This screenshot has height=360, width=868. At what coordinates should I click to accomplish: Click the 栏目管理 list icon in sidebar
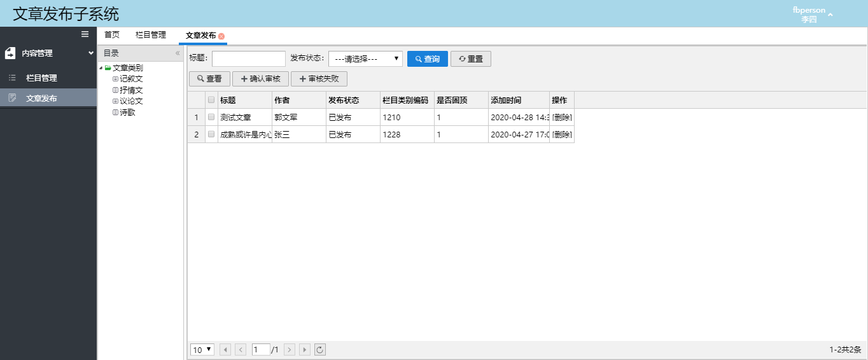12,78
